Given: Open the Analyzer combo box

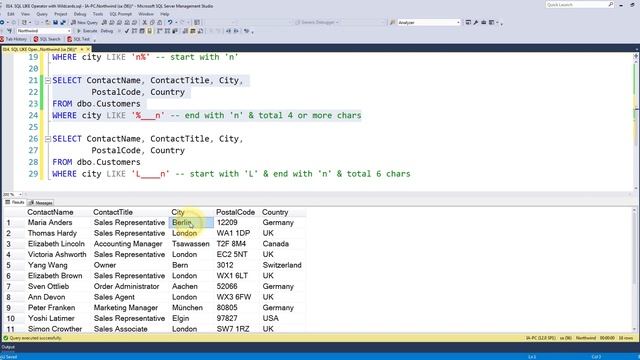Looking at the screenshot, I should tap(429, 22).
